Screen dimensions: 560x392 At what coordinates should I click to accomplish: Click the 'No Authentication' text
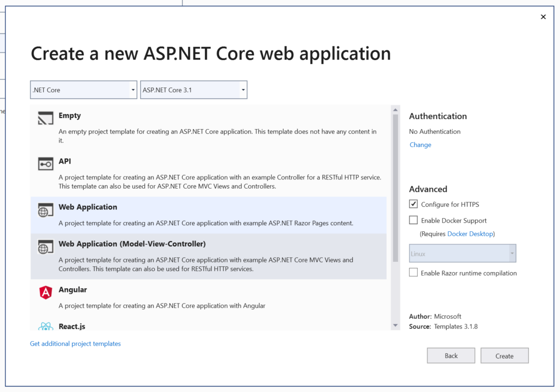click(435, 131)
